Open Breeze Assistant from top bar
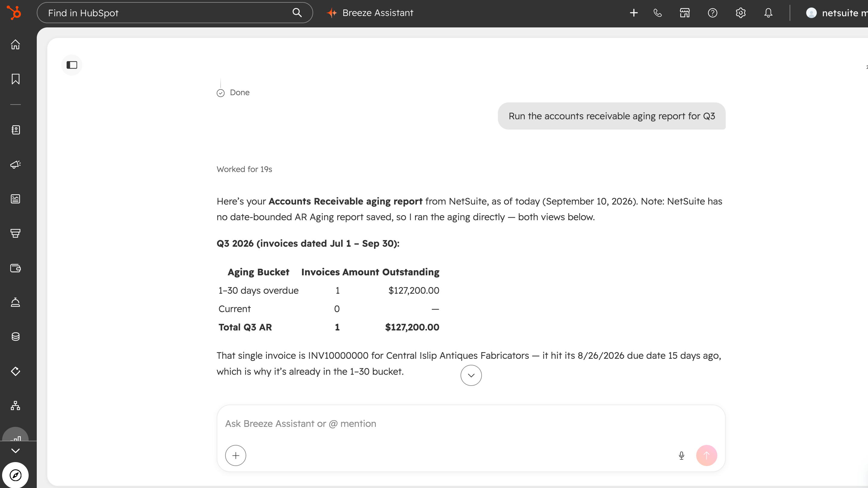This screenshot has height=488, width=868. pos(370,13)
